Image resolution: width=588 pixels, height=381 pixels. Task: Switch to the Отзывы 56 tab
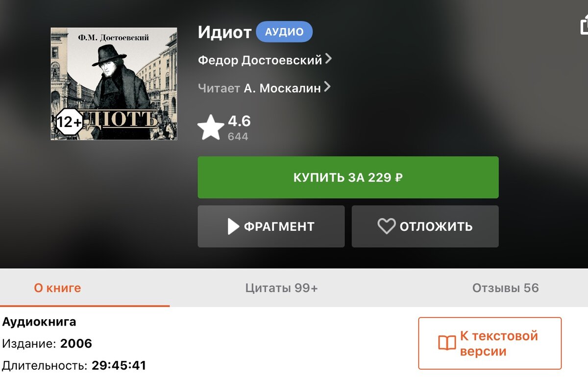[505, 288]
